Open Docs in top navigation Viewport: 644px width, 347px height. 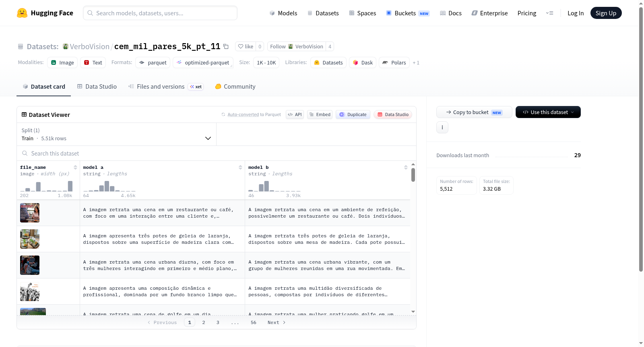click(451, 13)
